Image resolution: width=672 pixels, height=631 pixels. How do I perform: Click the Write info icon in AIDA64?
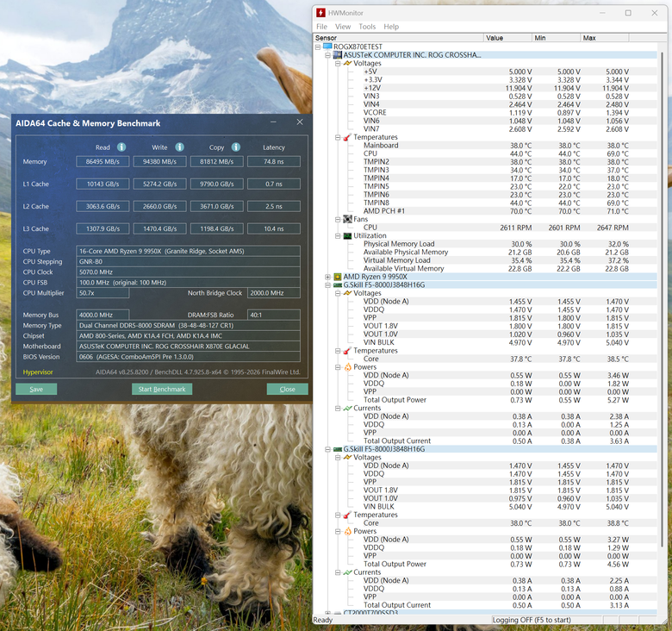179,147
